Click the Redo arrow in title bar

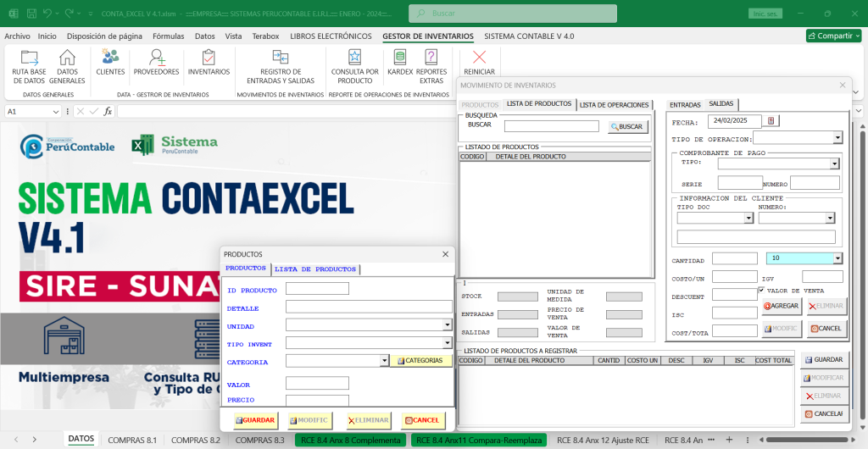70,14
